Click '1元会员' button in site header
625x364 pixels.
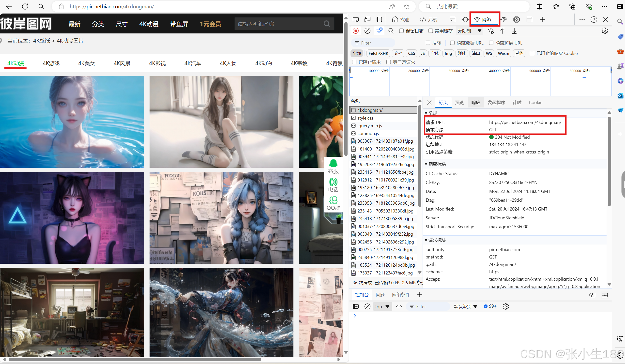pyautogui.click(x=211, y=24)
